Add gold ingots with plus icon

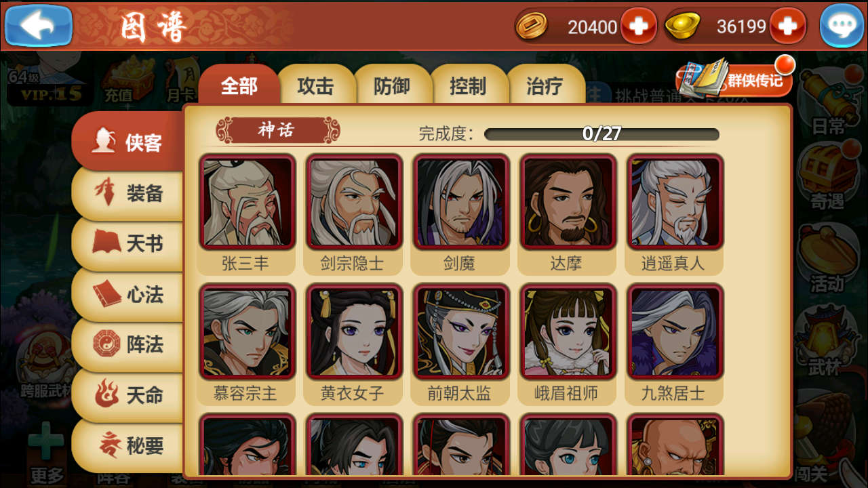pos(787,26)
